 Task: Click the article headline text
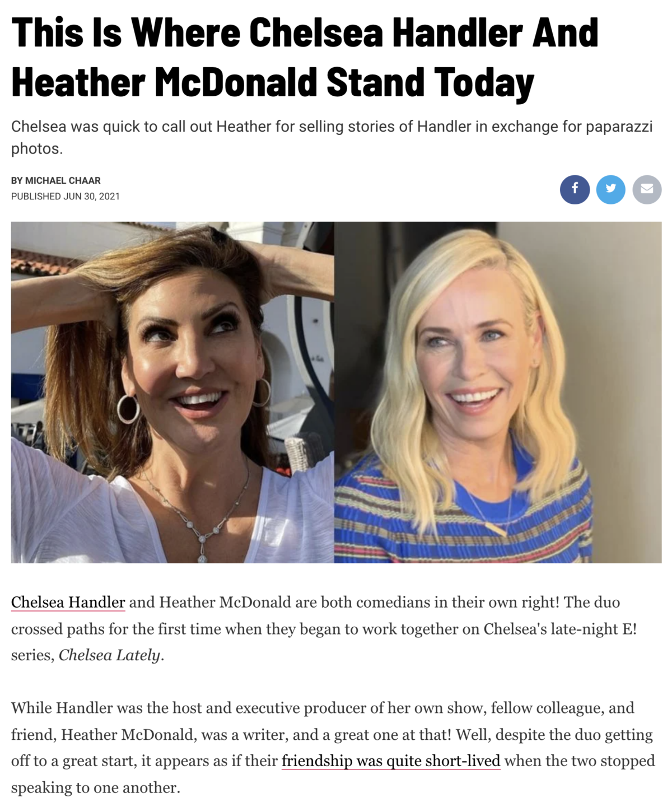coord(305,57)
